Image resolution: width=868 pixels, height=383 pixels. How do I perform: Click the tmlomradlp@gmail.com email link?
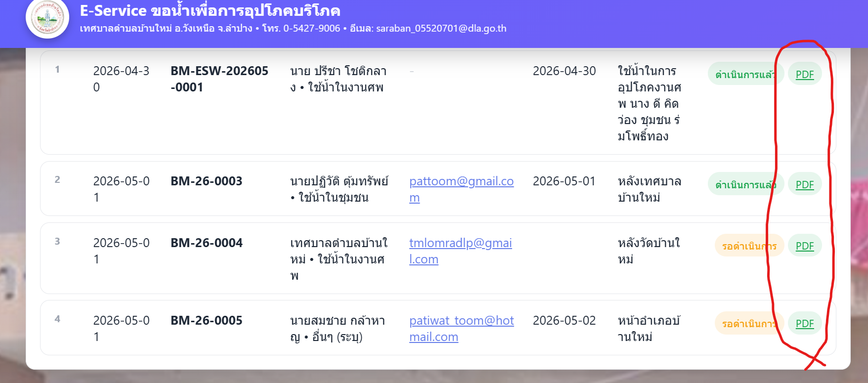pyautogui.click(x=460, y=251)
